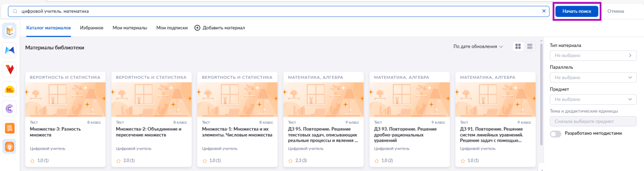Open the Мои подписки tab
Viewport: 644px width, 171px height.
point(172,28)
